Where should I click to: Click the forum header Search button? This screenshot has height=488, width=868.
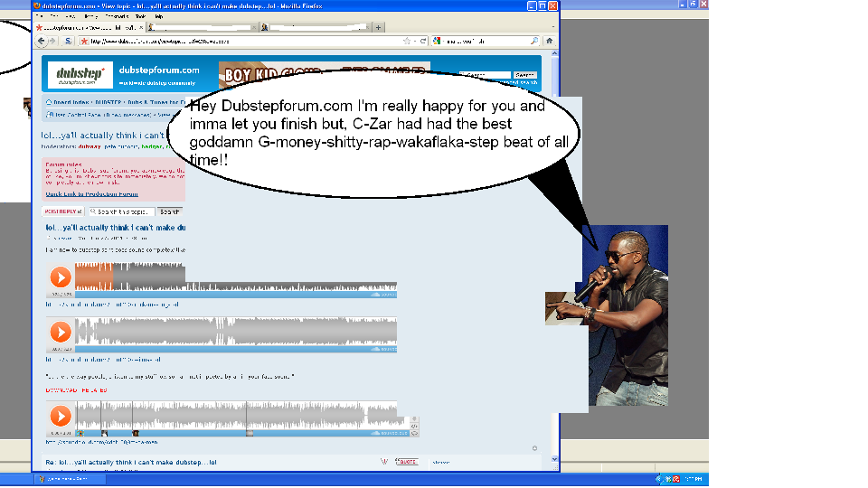[524, 75]
